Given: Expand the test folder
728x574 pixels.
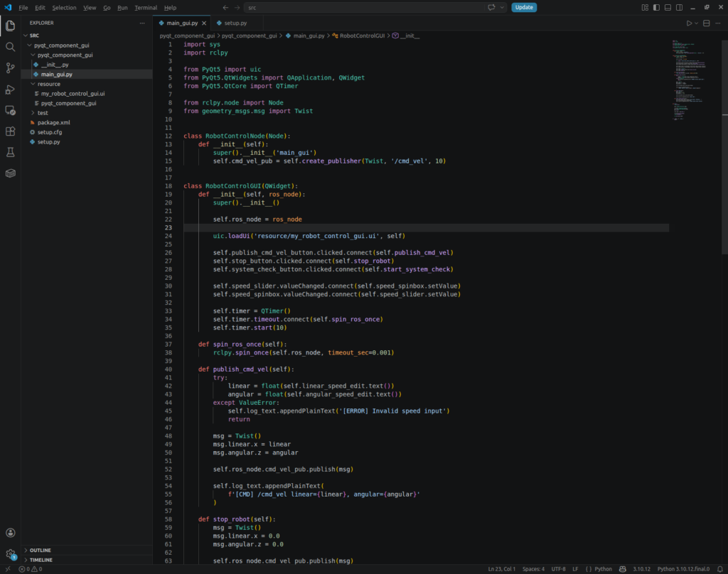Looking at the screenshot, I should coord(33,113).
